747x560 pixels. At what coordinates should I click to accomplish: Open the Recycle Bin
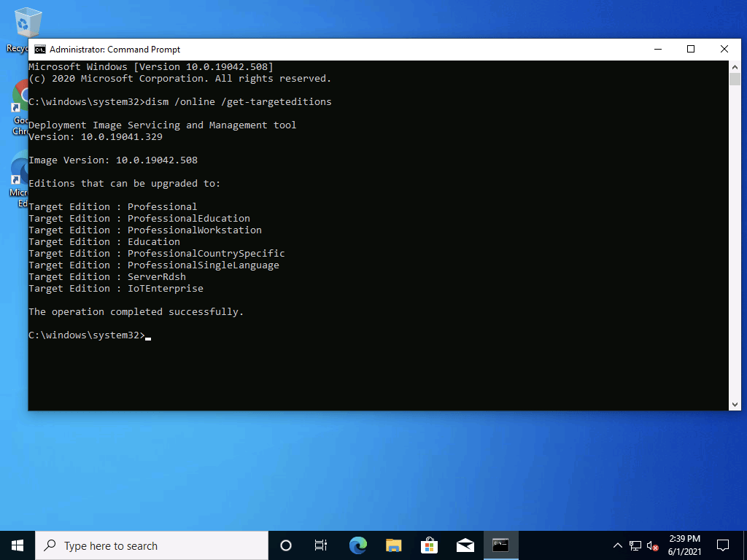[27, 22]
